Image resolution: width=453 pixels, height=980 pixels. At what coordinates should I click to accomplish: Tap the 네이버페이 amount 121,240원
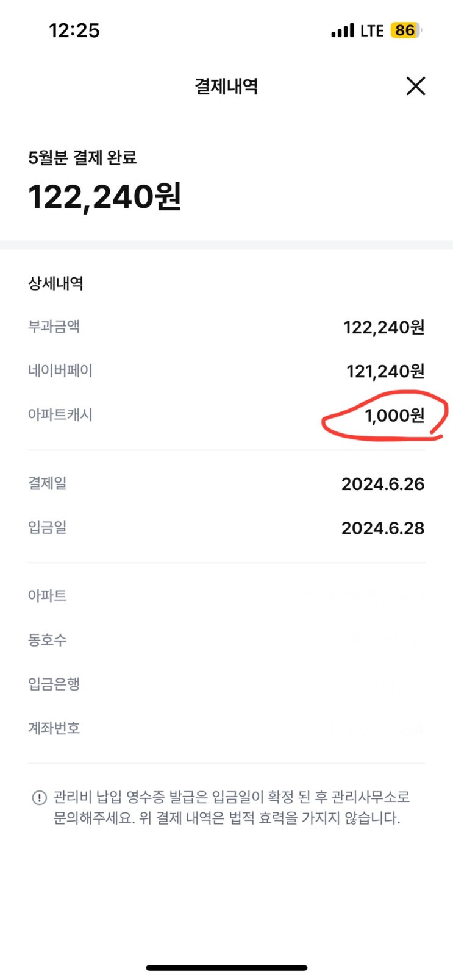click(385, 371)
